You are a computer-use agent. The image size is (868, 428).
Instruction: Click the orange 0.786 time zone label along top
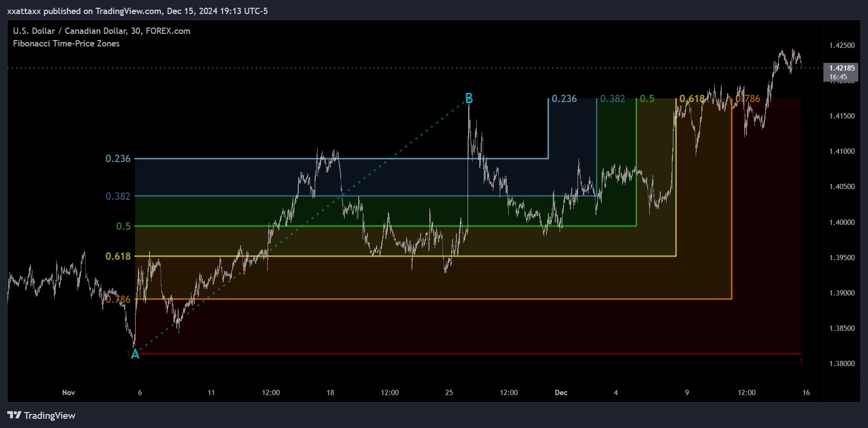click(x=748, y=99)
